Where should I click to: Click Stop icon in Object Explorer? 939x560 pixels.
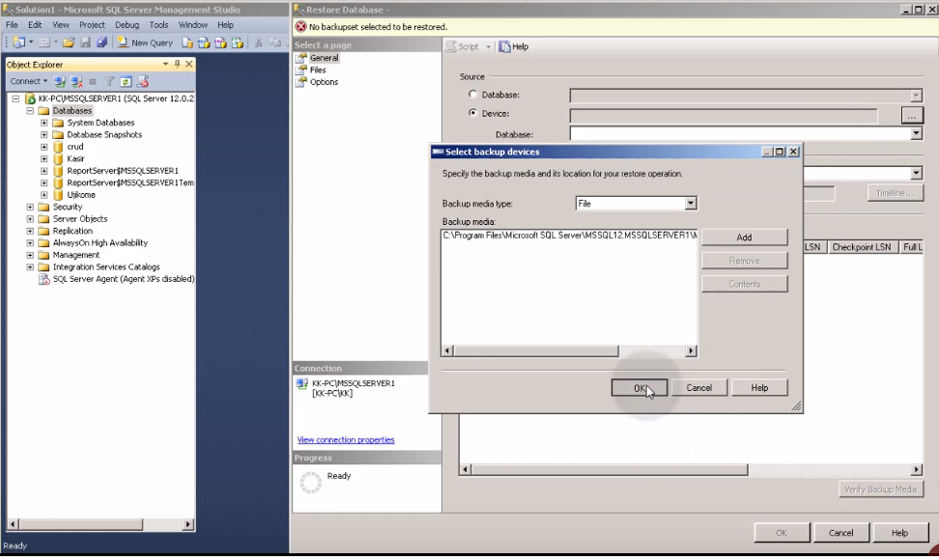[x=92, y=81]
